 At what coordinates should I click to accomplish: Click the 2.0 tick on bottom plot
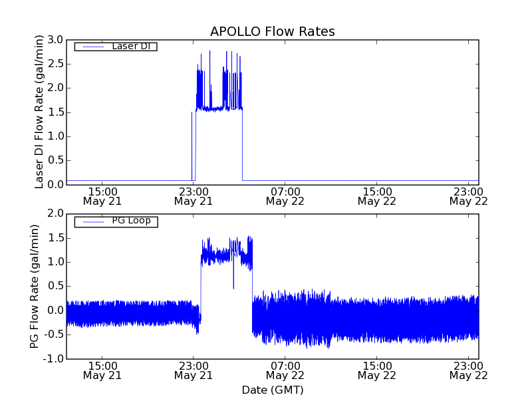pyautogui.click(x=55, y=213)
